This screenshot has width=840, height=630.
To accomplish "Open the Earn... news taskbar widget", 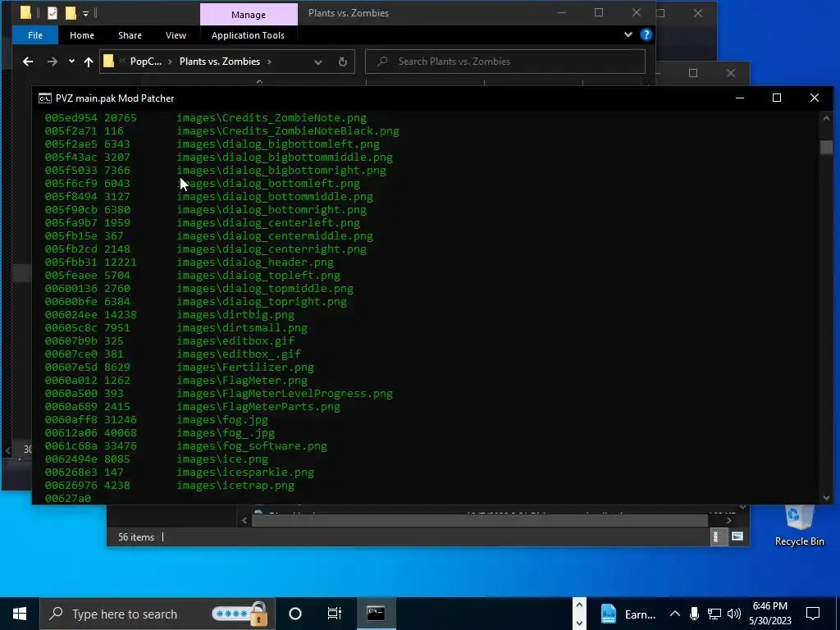I will click(x=628, y=614).
